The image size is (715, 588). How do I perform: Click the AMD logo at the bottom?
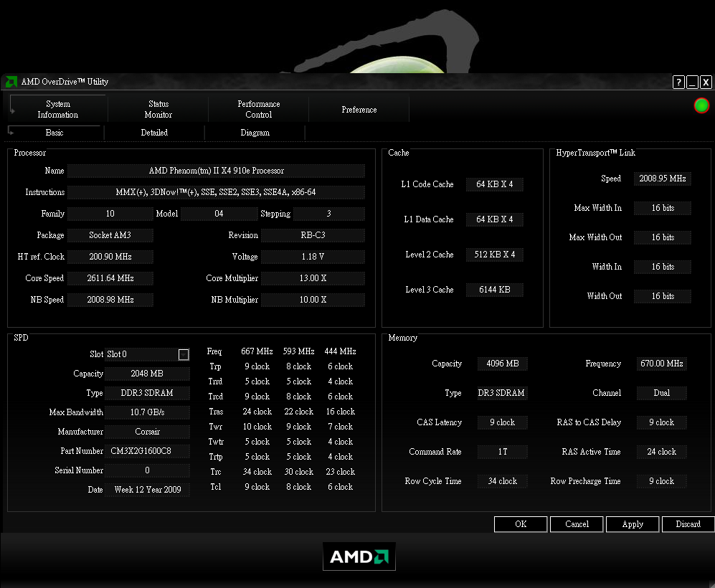click(359, 556)
